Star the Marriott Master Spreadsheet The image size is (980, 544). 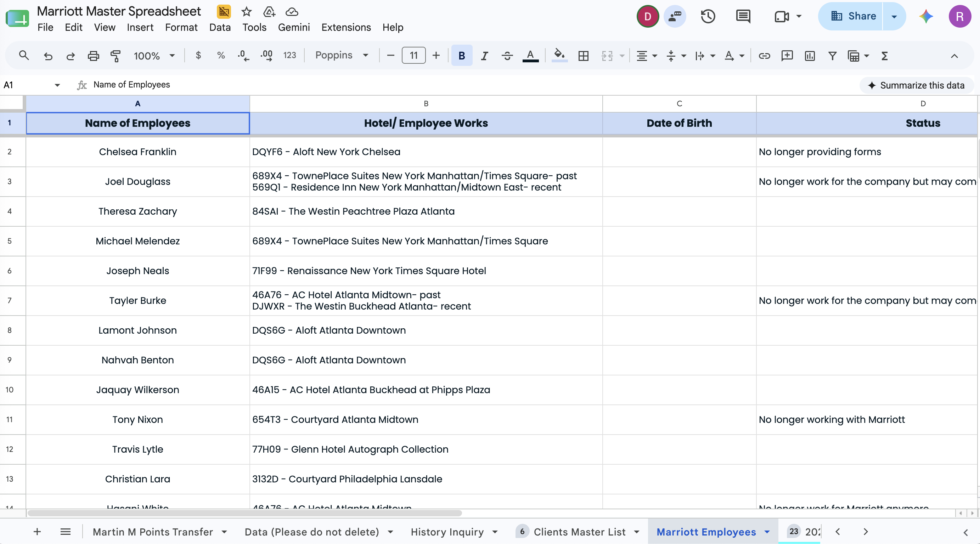pos(247,12)
